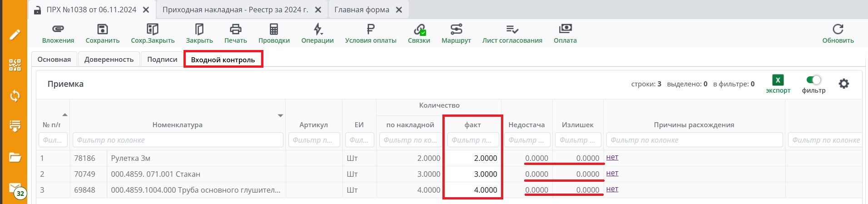
Task: Open table settings gear icon
Action: pos(843,84)
